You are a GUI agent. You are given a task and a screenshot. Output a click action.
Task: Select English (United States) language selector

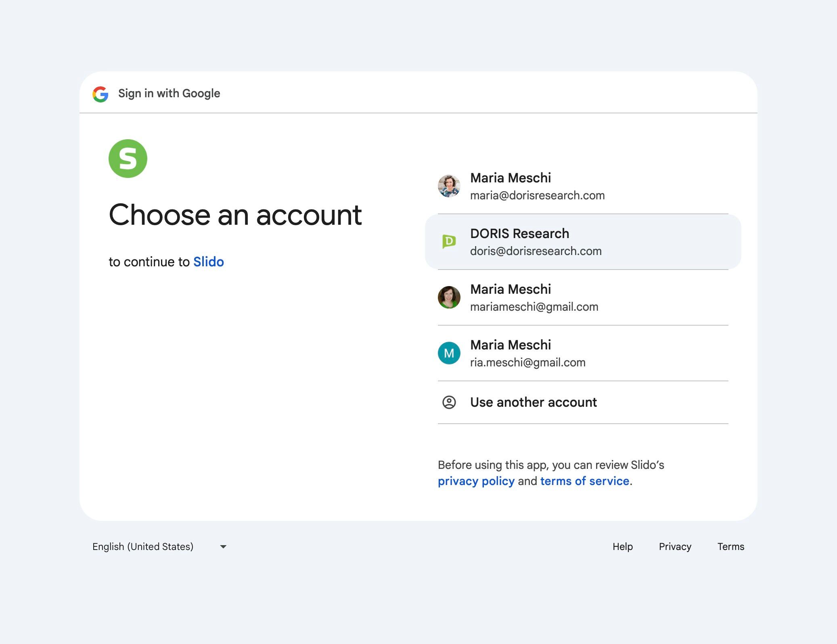[x=143, y=547]
